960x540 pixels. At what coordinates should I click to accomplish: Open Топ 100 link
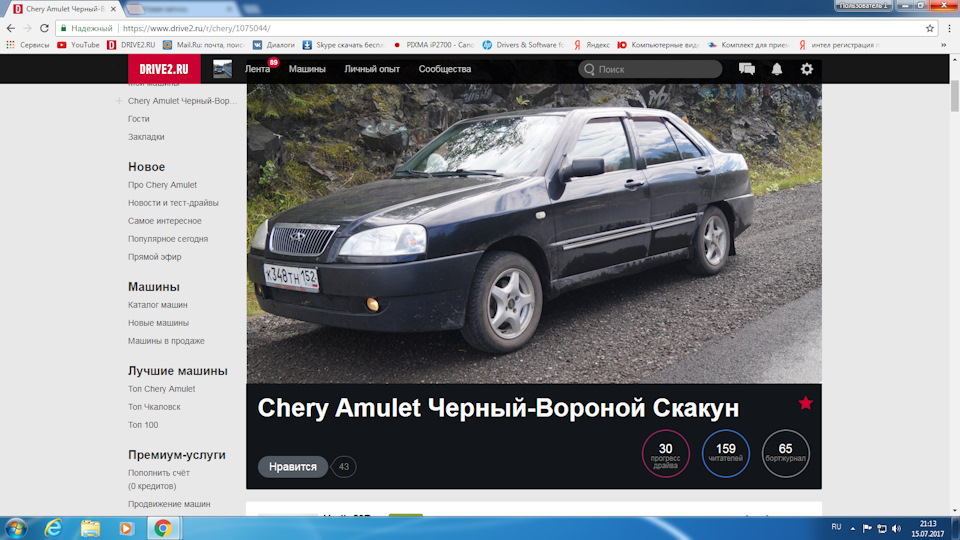[x=143, y=424]
